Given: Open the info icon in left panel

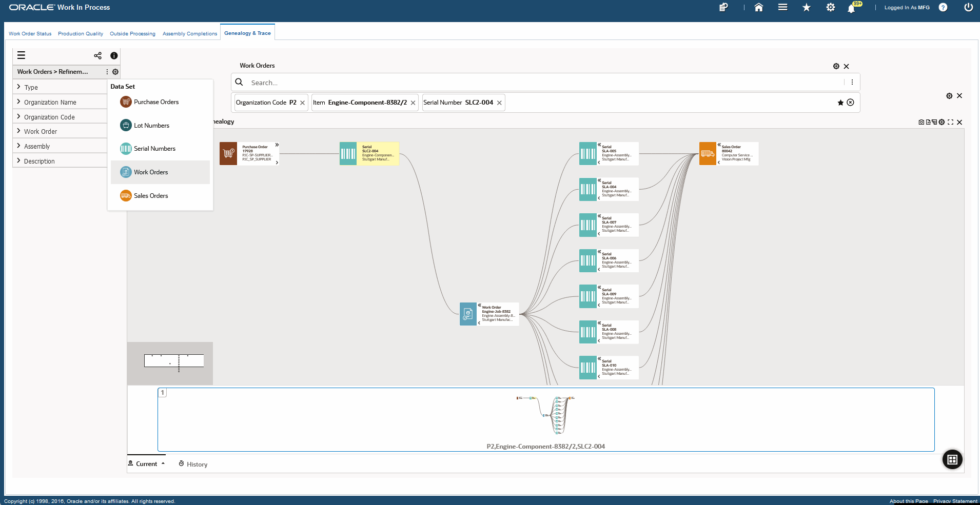Looking at the screenshot, I should (114, 55).
